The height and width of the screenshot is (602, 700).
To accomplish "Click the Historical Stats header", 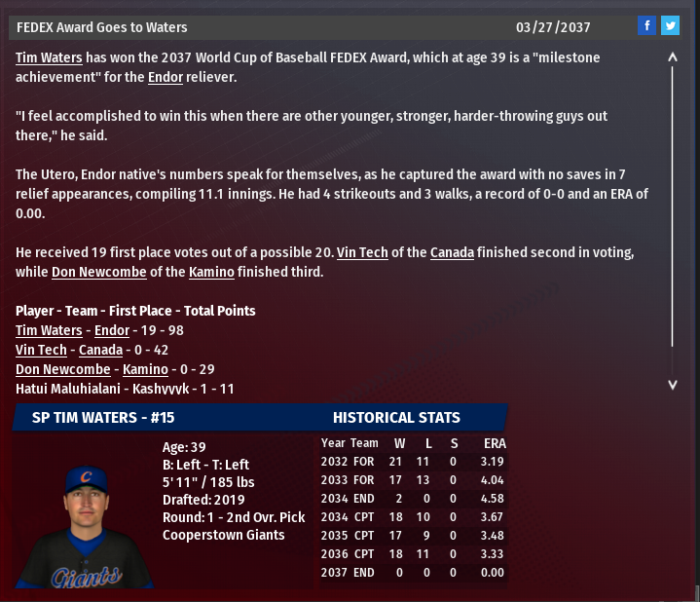I will click(x=396, y=418).
